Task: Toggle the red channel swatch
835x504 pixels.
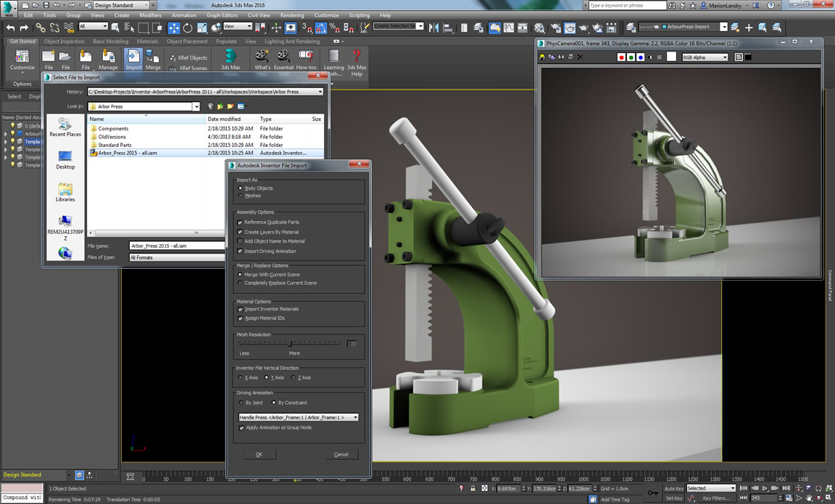Action: 621,57
